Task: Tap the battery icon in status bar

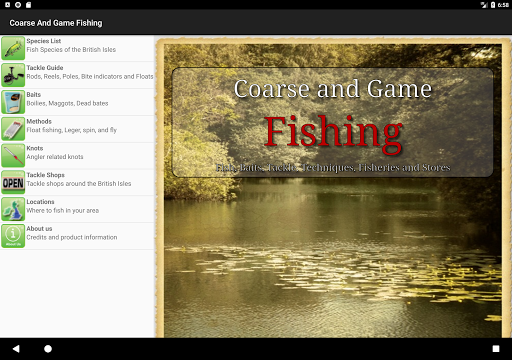Action: [493, 5]
